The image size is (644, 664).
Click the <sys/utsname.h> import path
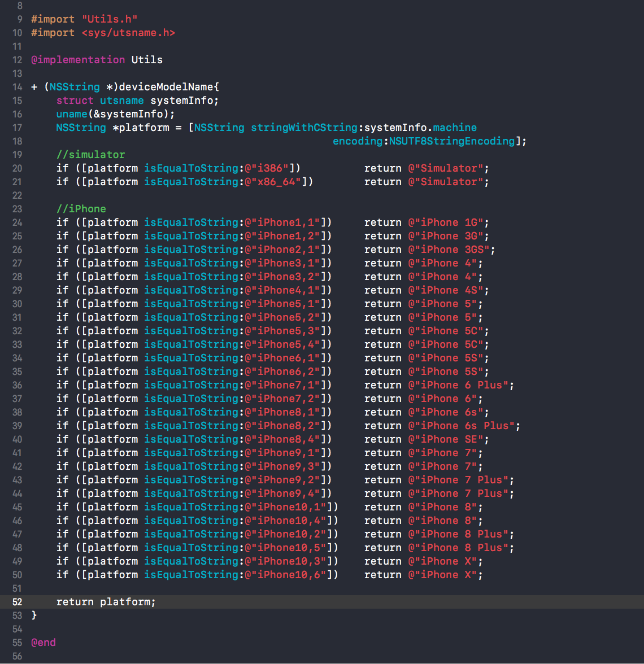(128, 33)
